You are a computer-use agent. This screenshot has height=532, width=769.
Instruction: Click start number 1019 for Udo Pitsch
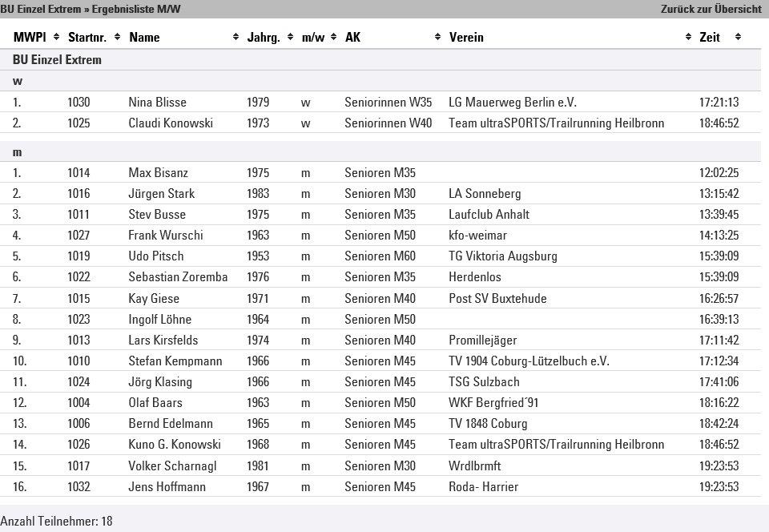[79, 256]
